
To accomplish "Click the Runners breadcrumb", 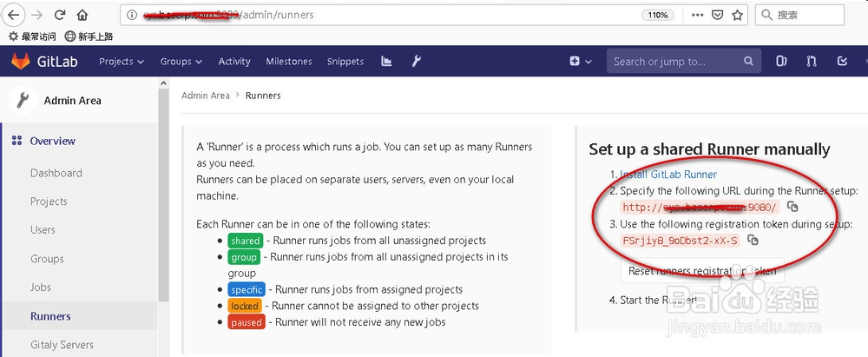I will point(263,96).
